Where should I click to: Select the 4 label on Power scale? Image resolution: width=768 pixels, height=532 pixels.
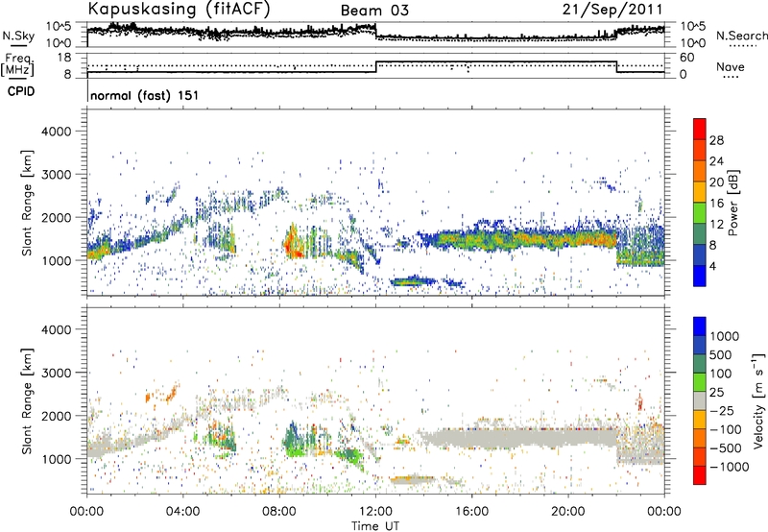coord(713,266)
